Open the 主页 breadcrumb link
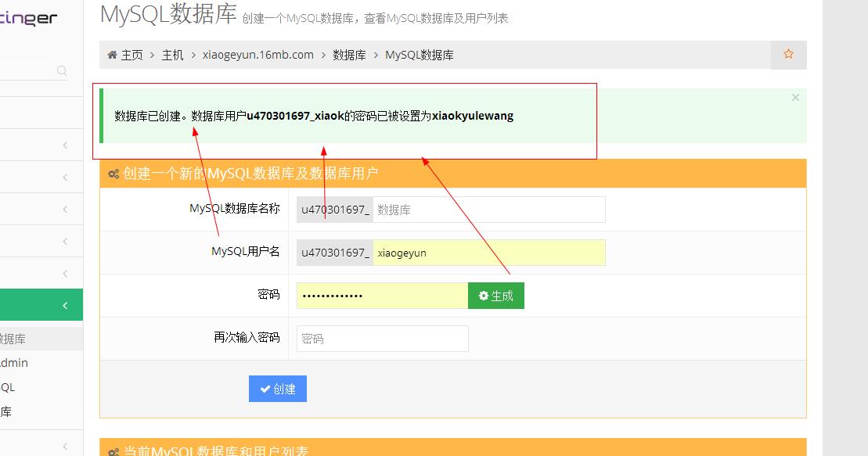 pos(131,55)
